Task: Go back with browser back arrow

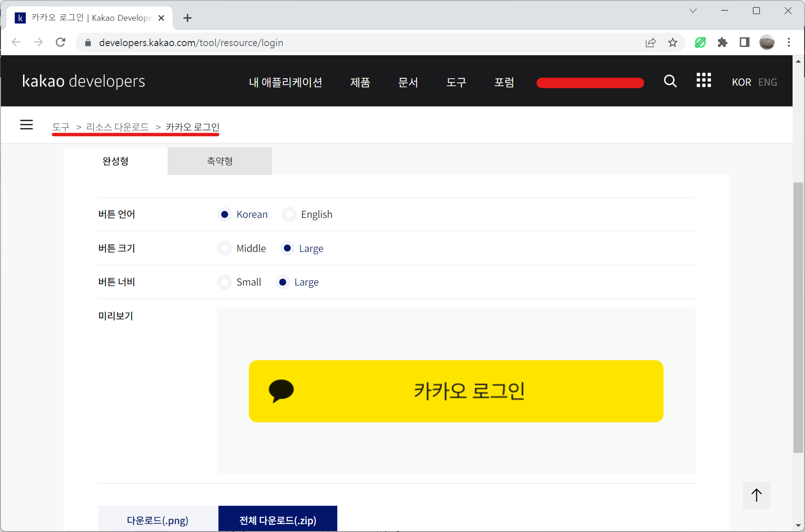Action: coord(16,42)
